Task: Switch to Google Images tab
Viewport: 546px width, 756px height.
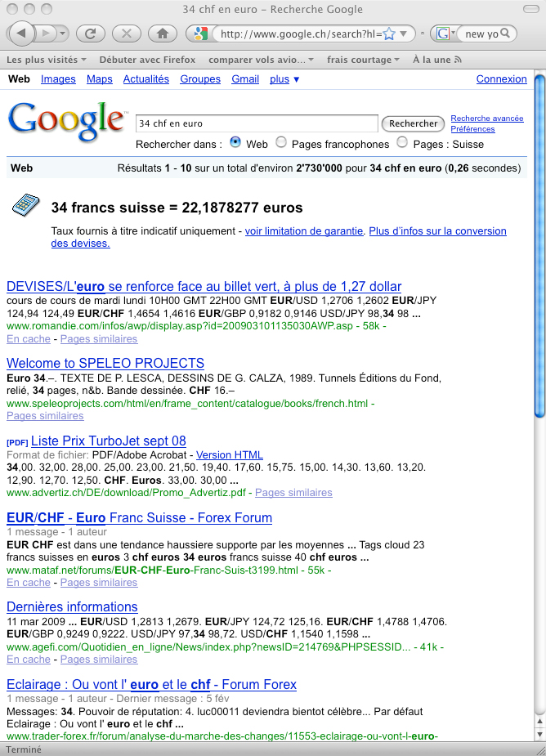Action: pyautogui.click(x=58, y=79)
